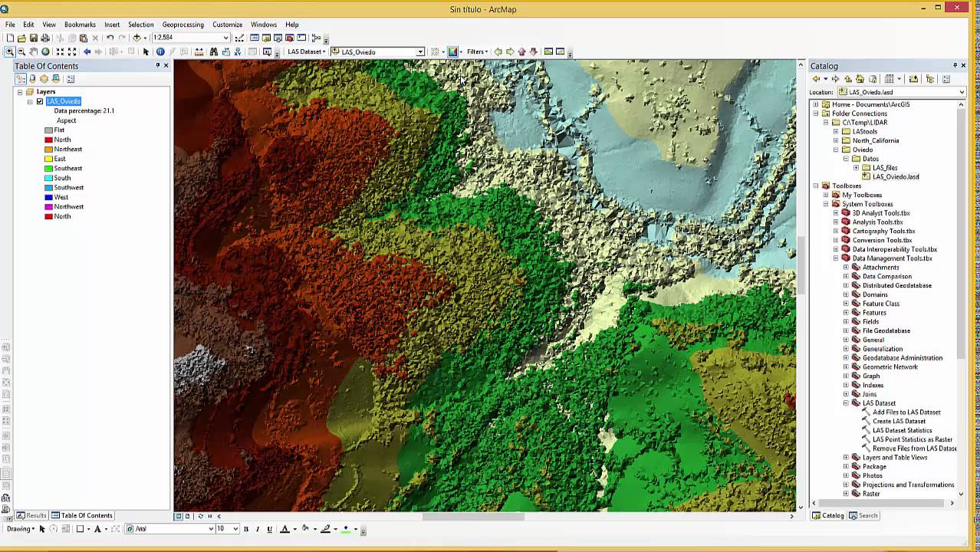Open the Find binoculars tool
The image size is (980, 552).
pos(214,51)
